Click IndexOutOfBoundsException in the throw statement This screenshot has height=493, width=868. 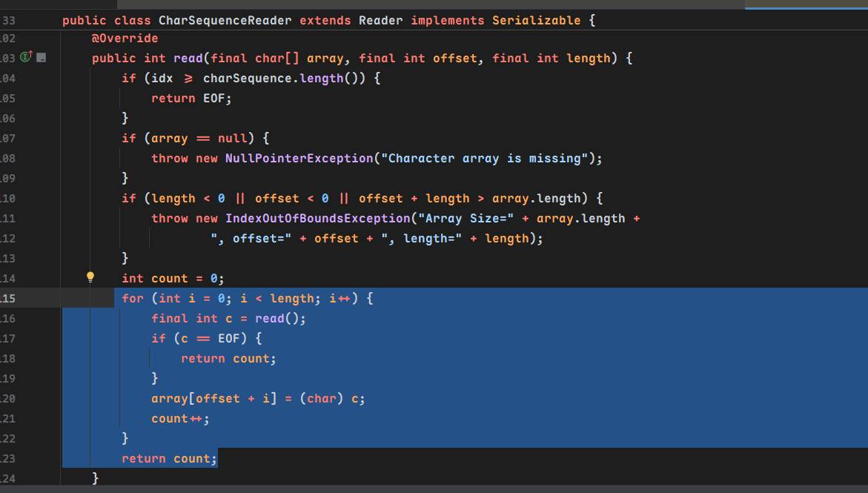click(317, 218)
